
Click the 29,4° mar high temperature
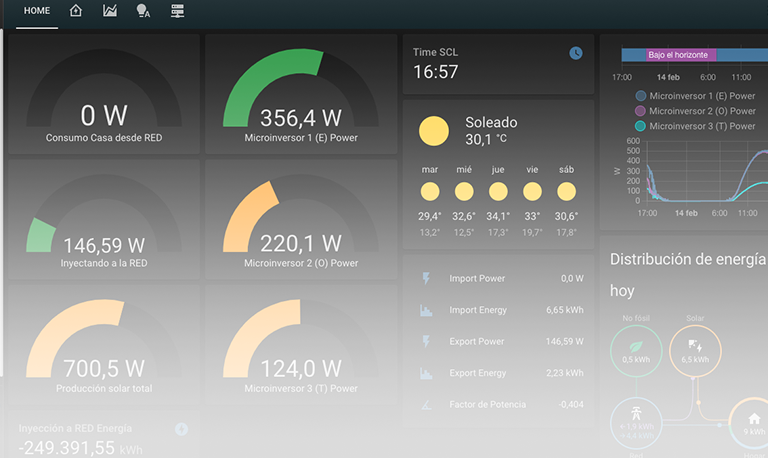click(x=430, y=216)
